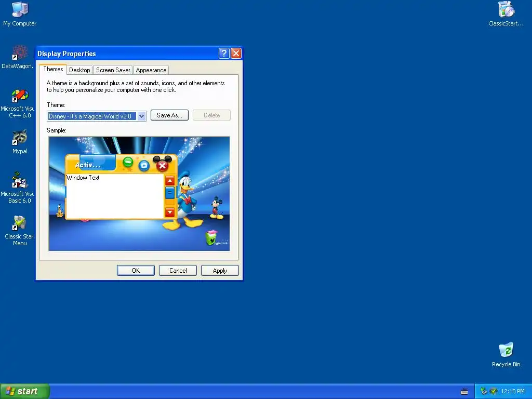Click the Save As... button

(x=169, y=115)
